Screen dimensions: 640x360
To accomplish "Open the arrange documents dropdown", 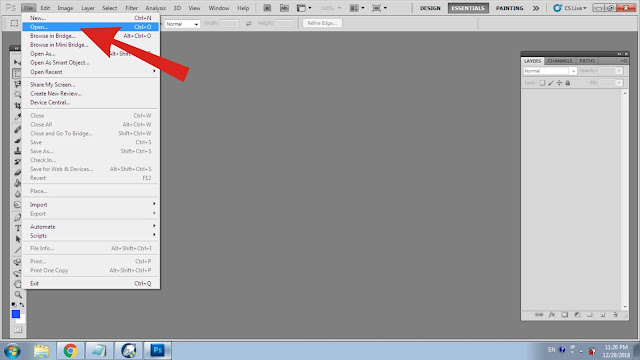I will pyautogui.click(x=357, y=8).
